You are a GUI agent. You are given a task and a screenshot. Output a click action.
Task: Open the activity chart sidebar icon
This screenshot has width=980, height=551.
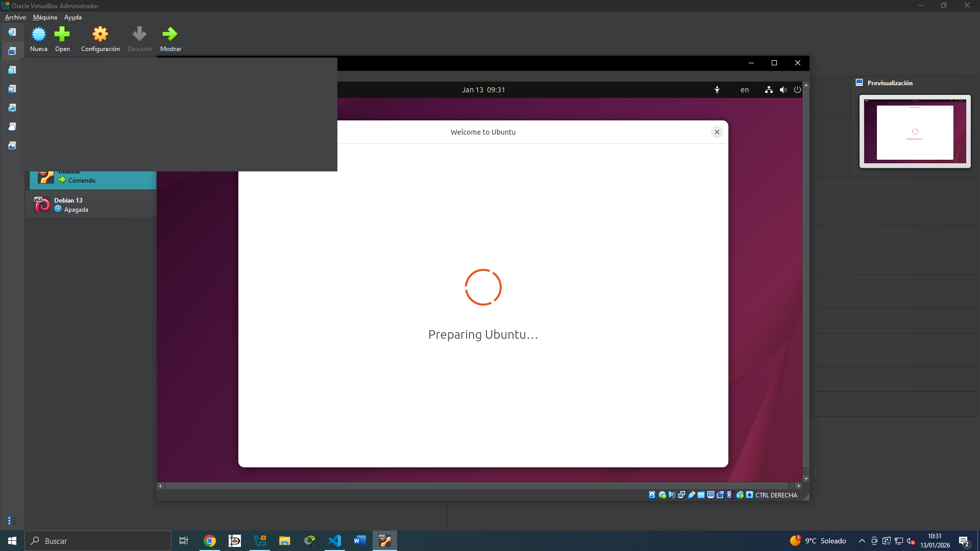[12, 145]
